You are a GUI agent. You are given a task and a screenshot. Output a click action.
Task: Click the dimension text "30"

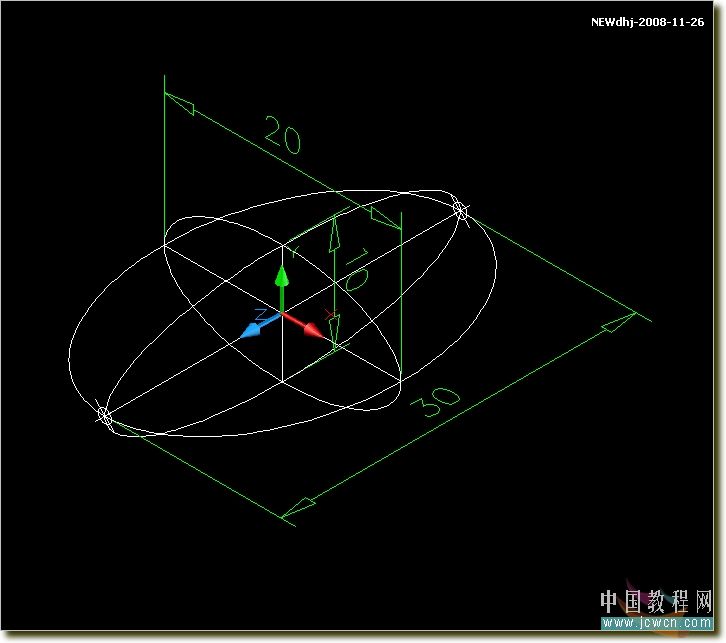point(436,401)
